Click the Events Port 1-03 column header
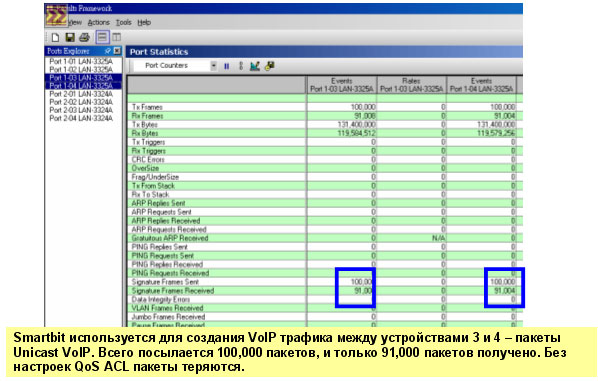 tap(342, 85)
